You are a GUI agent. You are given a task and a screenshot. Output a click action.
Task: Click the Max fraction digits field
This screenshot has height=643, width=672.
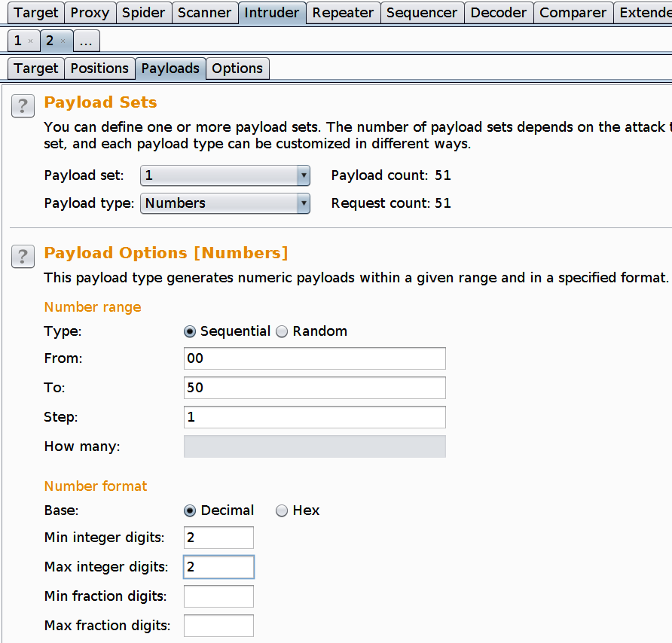[218, 626]
